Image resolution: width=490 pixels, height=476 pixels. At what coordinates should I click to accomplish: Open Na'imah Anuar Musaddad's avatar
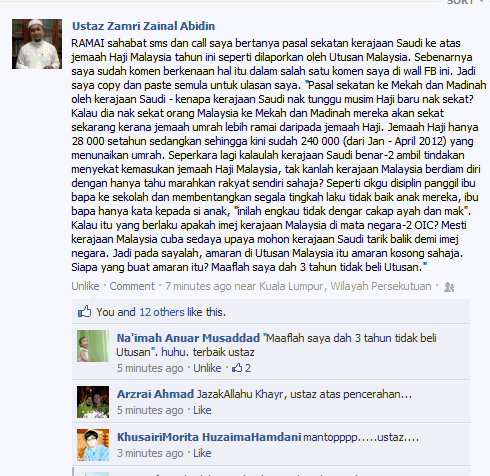point(93,346)
